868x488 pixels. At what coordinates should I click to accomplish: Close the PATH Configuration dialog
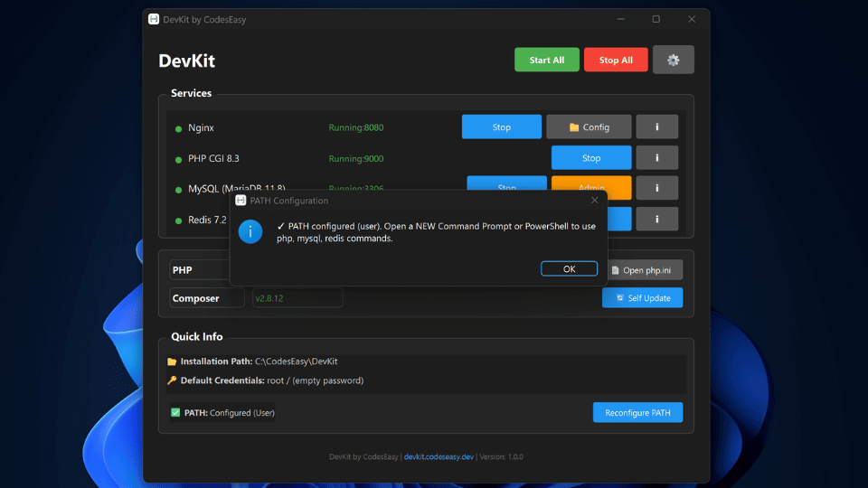click(595, 201)
